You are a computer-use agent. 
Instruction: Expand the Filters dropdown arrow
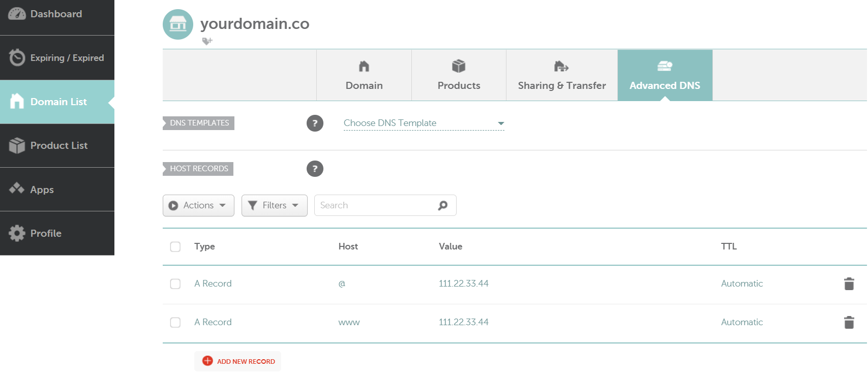[x=295, y=205]
